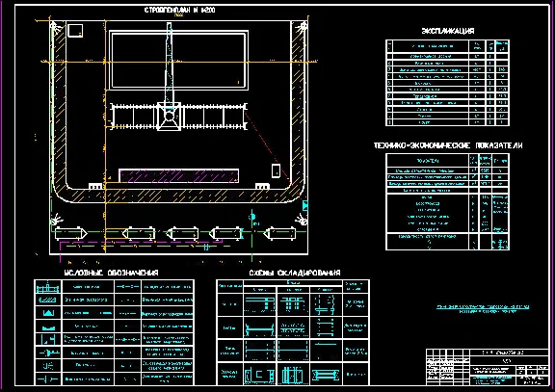This screenshot has height=392, width=555.
Task: Click the three-cell block left of the purple hatched rectangle
Action: (x=95, y=186)
